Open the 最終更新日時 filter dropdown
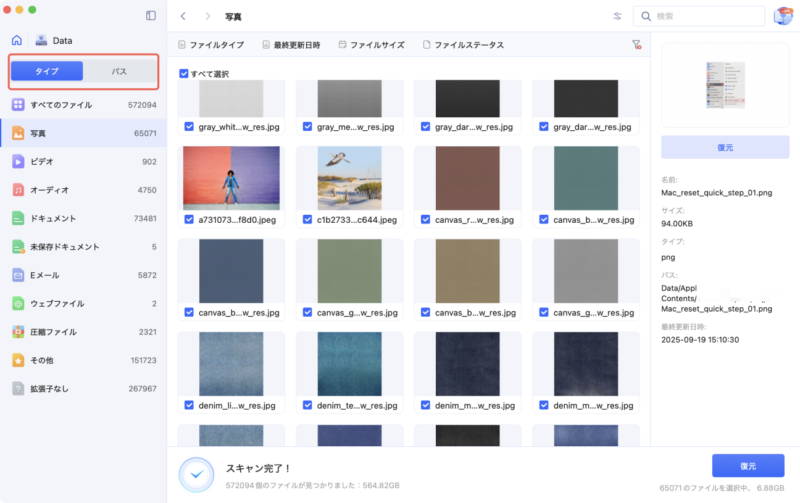800x503 pixels. 292,45
